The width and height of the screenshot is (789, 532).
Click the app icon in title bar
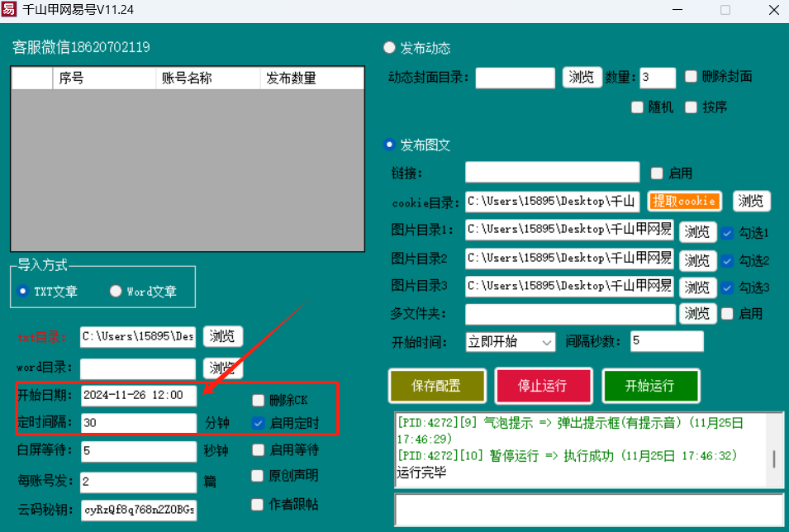coord(9,9)
